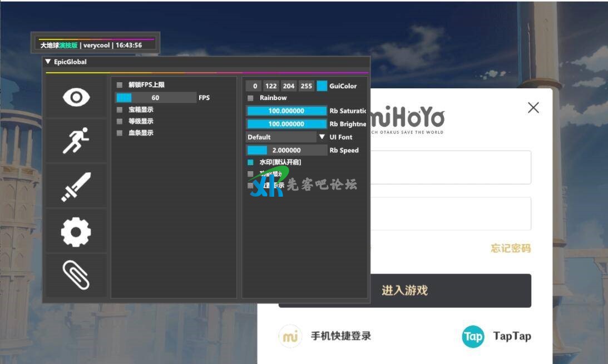Collapse the EpicGlobal window triangle
608x364 pixels.
point(48,62)
